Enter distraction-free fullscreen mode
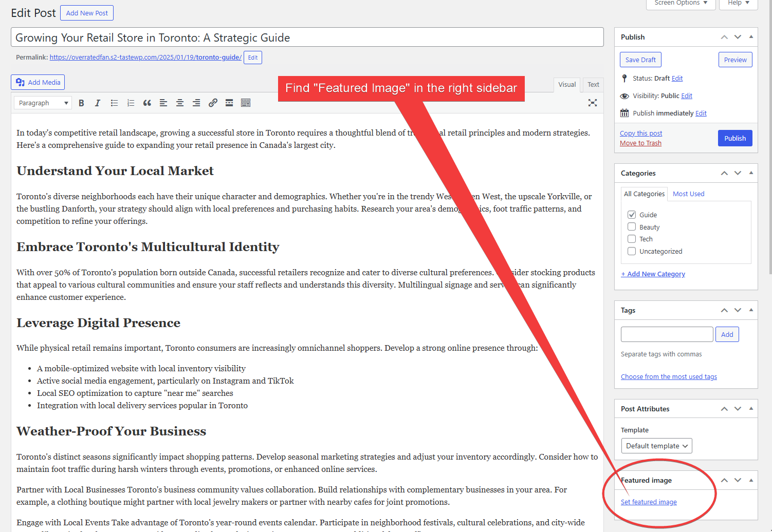 593,103
